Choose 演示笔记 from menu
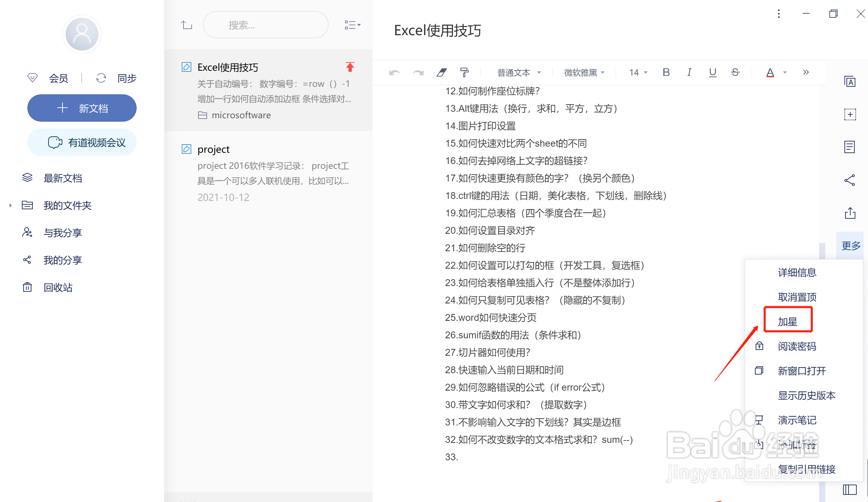The height and width of the screenshot is (502, 868). click(x=797, y=420)
